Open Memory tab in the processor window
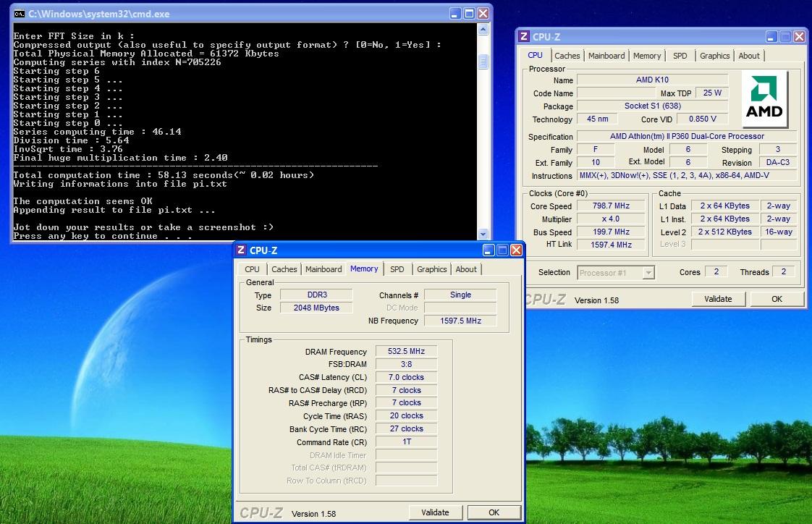The width and height of the screenshot is (812, 524). (647, 56)
